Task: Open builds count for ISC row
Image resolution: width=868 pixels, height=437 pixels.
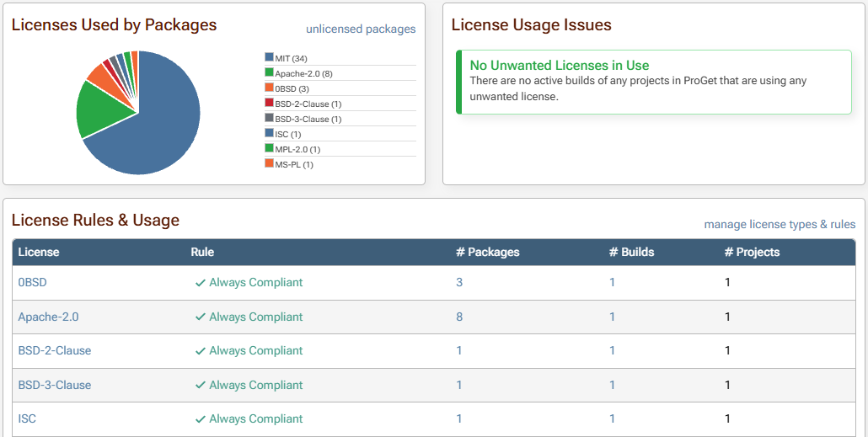Action: pos(613,418)
